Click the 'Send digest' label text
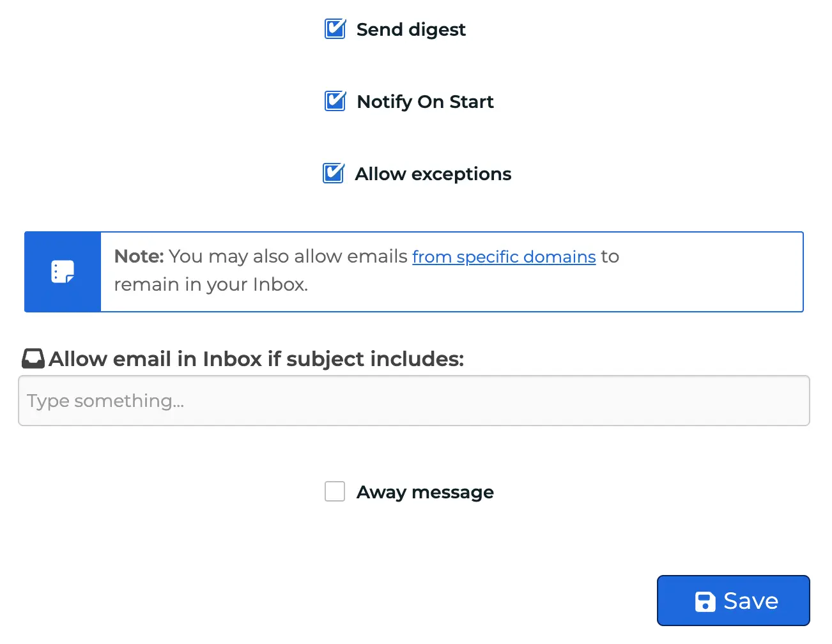The height and width of the screenshot is (644, 832). click(411, 29)
